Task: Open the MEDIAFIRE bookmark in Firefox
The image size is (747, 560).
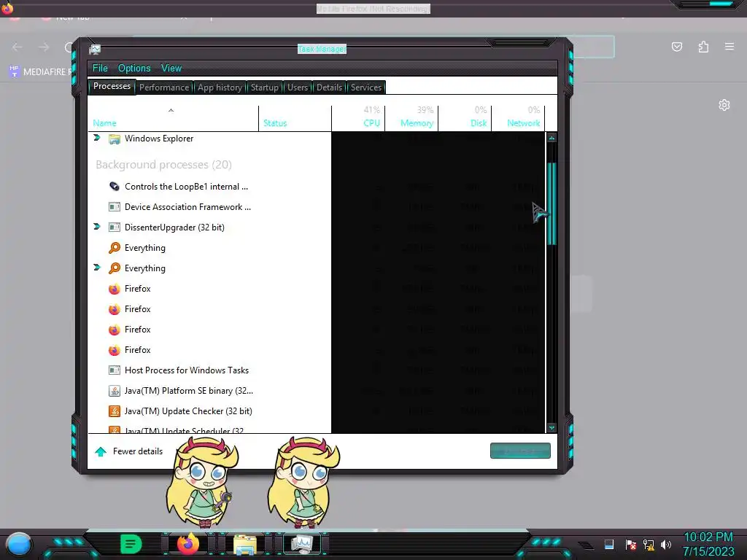Action: coord(40,72)
